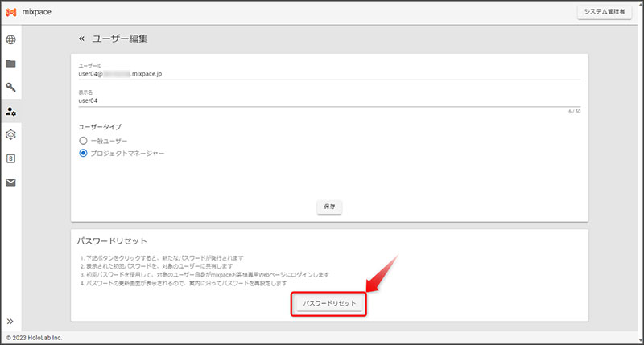Click the © 2023 HoloLab Inc. footer
Viewport: 644px width, 345px height.
click(x=33, y=338)
